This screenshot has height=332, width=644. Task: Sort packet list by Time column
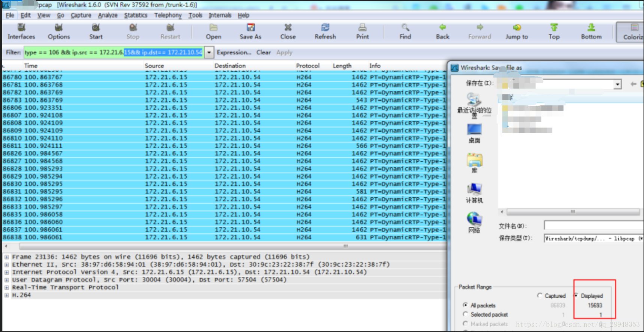(x=31, y=65)
